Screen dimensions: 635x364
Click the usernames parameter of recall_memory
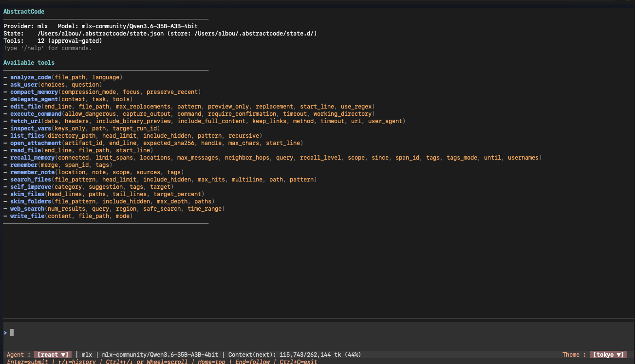523,158
